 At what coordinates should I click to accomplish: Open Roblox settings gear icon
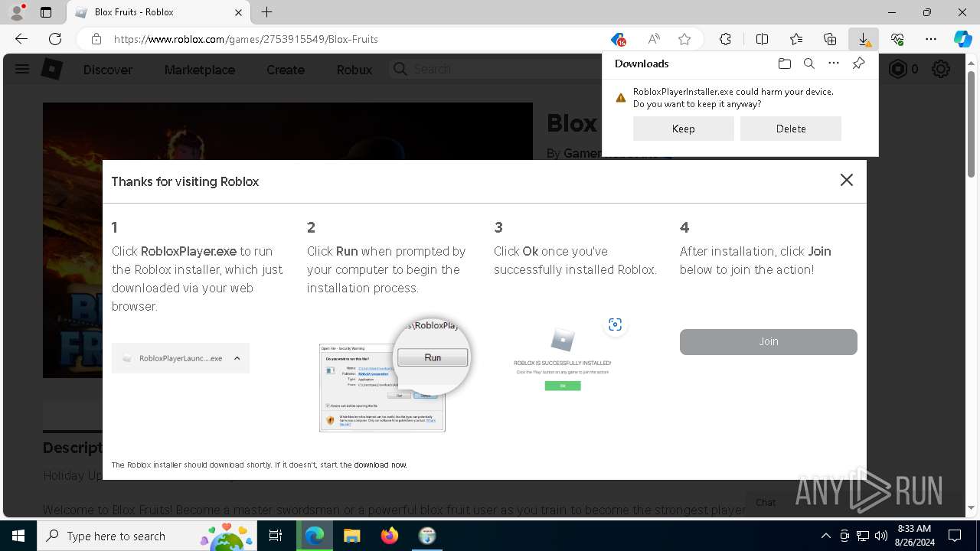941,70
